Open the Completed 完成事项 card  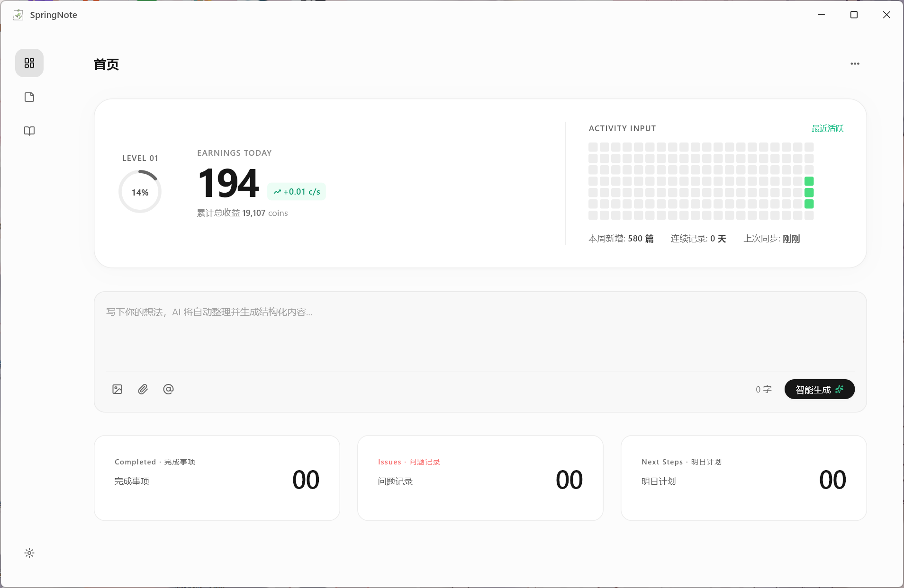(x=217, y=478)
